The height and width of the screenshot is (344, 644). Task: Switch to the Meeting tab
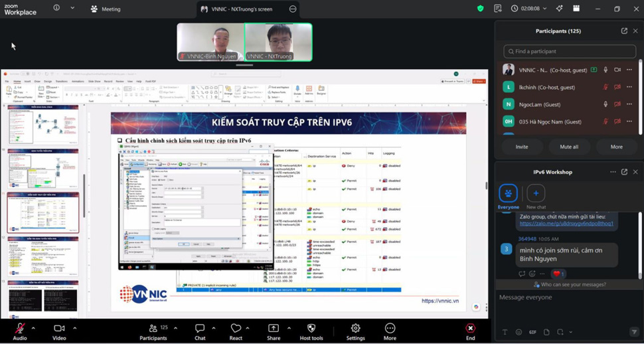(106, 9)
